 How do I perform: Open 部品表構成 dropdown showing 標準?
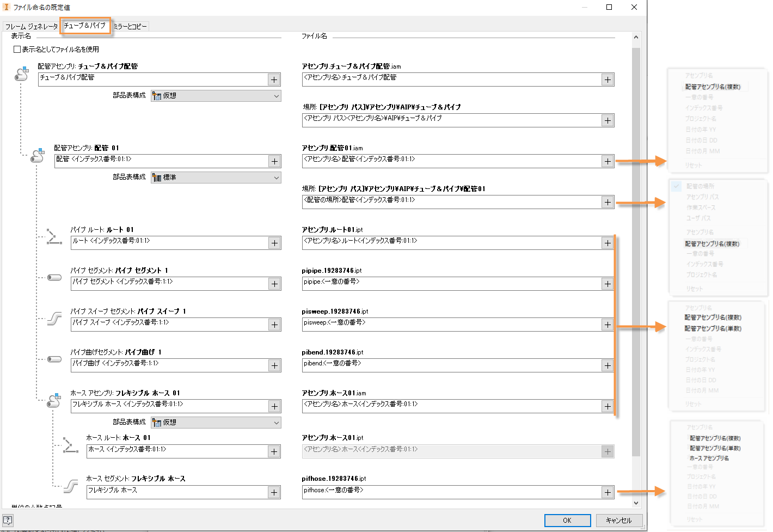[x=216, y=178]
